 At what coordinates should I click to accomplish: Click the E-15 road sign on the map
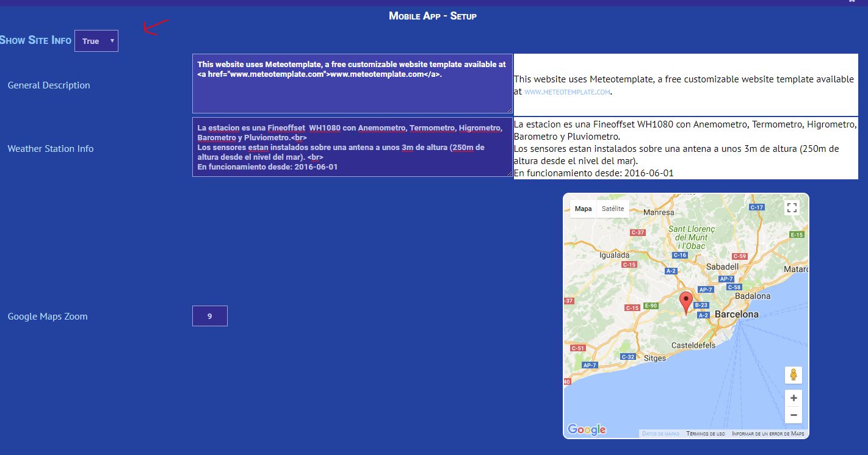click(797, 234)
